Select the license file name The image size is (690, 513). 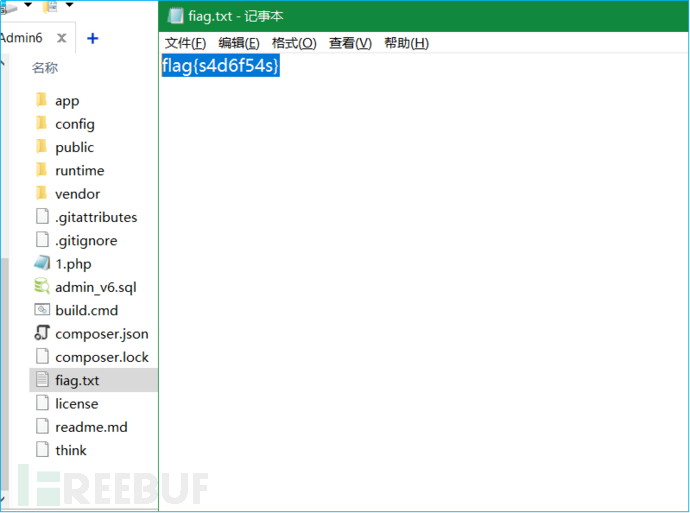77,404
